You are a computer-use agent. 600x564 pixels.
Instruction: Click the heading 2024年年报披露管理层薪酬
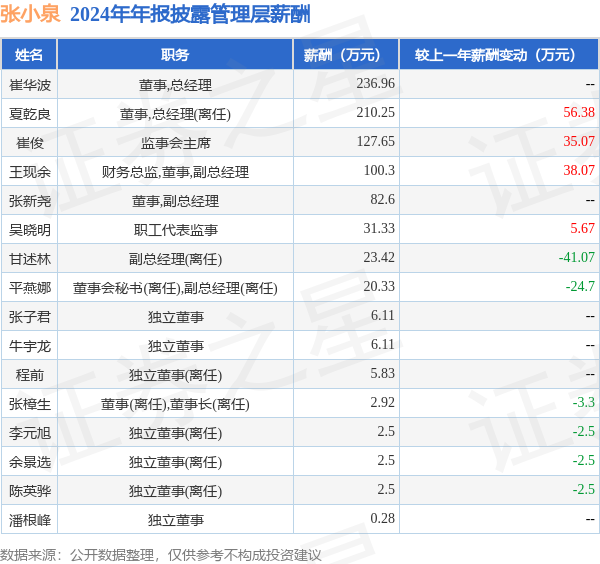[x=190, y=15]
